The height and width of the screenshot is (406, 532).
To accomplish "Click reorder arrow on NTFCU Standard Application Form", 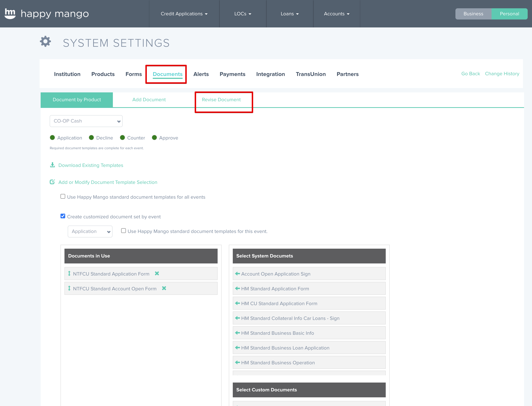I will point(69,274).
